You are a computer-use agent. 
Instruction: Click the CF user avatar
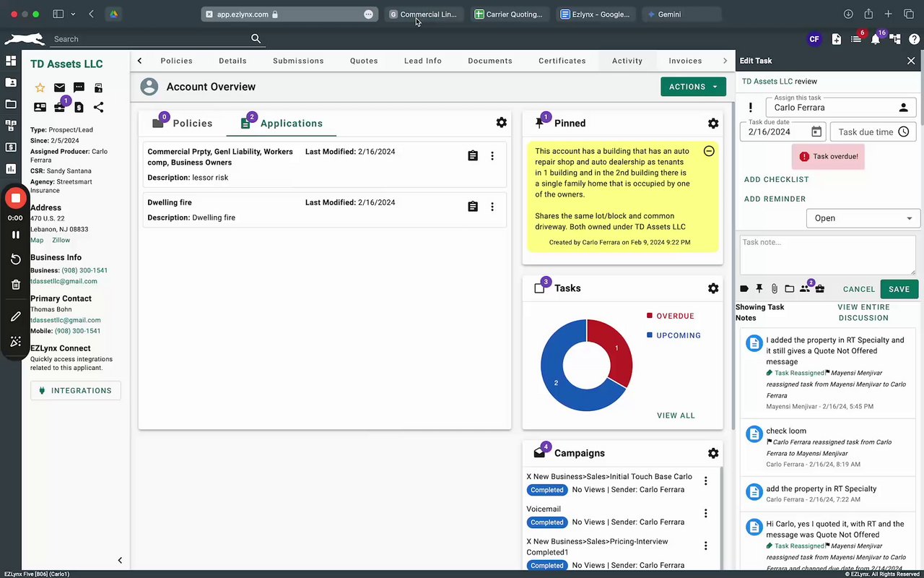click(x=814, y=39)
